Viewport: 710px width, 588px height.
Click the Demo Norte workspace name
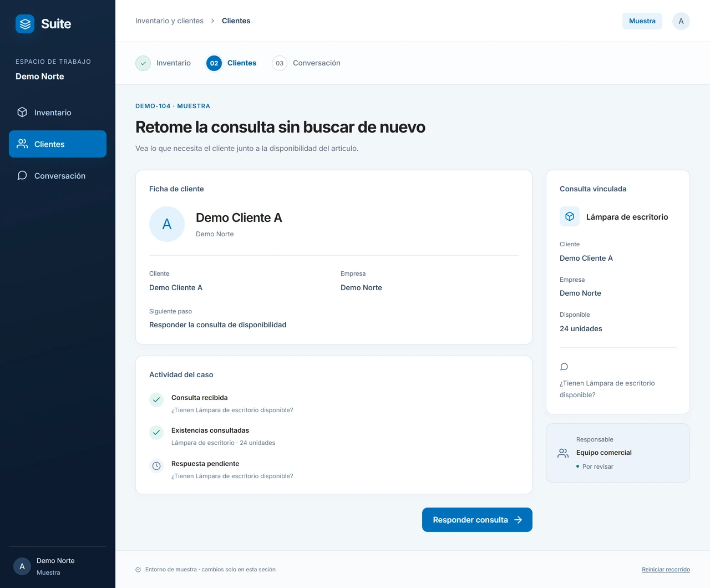pos(40,77)
